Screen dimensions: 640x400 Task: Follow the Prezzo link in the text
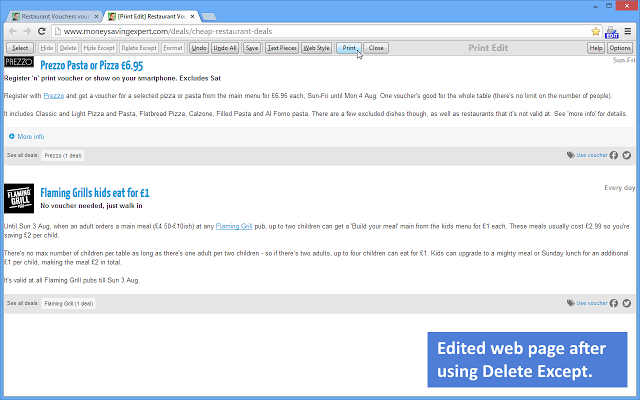point(54,96)
